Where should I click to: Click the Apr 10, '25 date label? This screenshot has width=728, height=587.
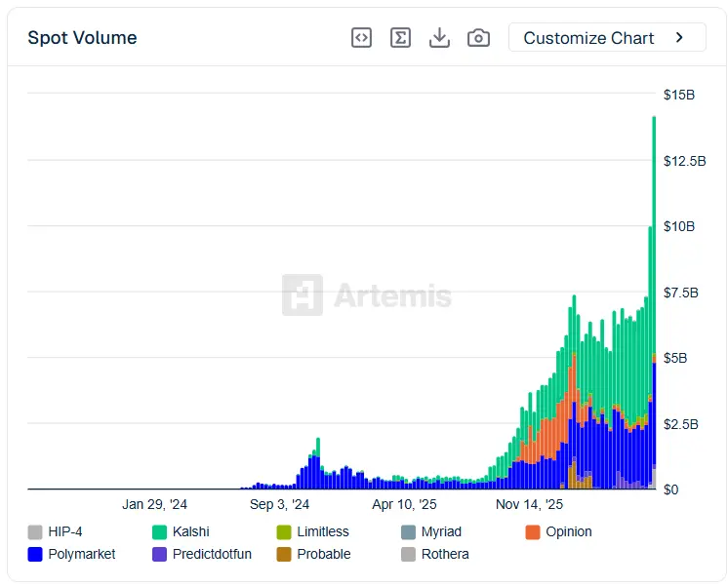(404, 504)
